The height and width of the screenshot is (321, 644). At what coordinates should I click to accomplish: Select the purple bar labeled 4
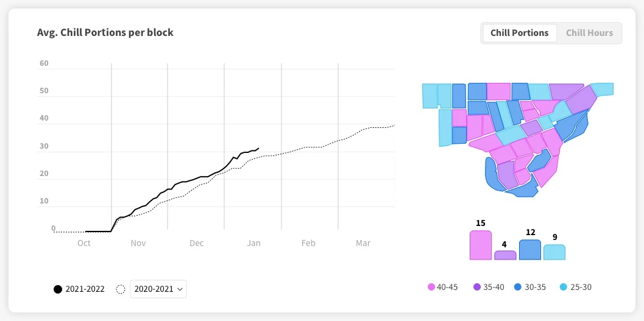coord(504,255)
